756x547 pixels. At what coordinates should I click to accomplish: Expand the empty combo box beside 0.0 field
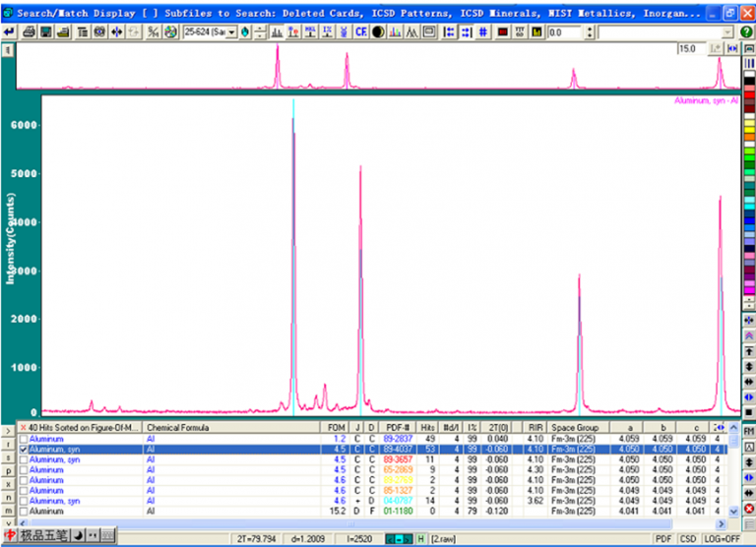[728, 32]
